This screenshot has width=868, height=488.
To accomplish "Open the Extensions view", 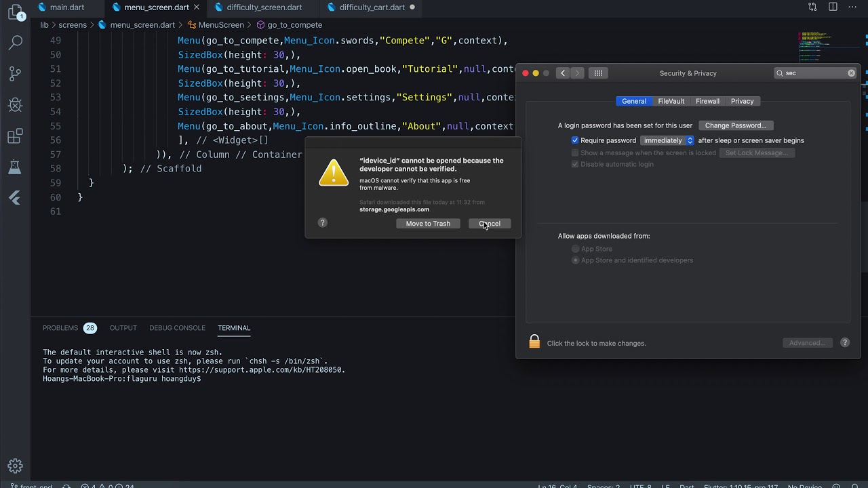I will [x=15, y=136].
